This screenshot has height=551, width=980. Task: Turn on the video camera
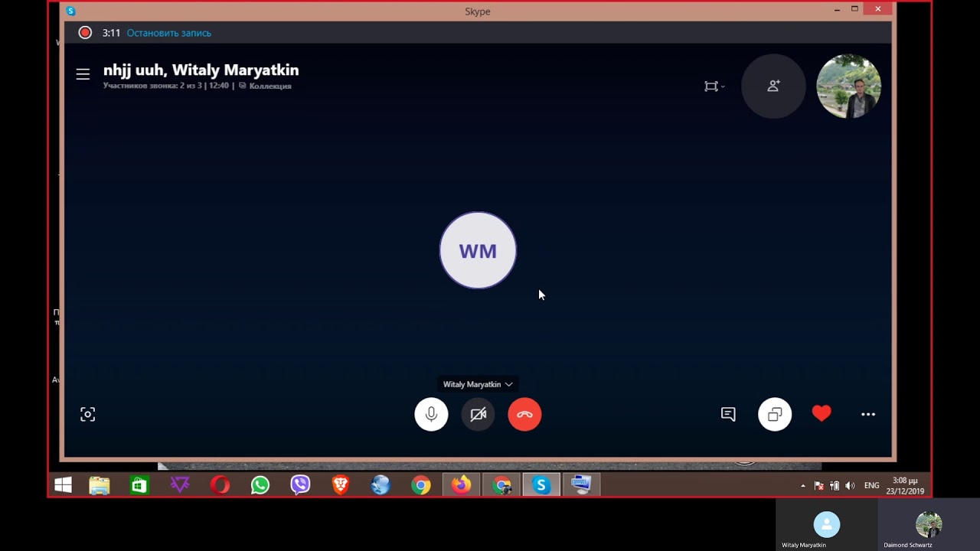coord(478,414)
